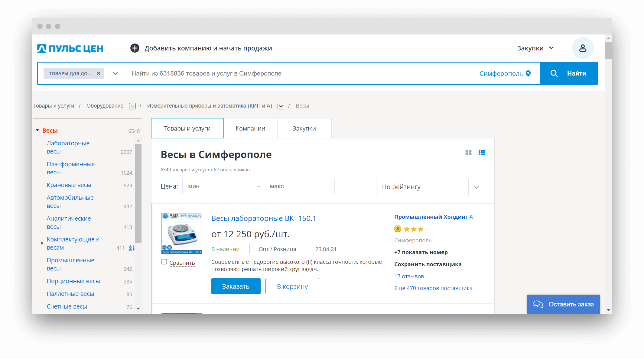Switch to list view layout
Viewport: 644px width, 359px height.
(x=482, y=153)
